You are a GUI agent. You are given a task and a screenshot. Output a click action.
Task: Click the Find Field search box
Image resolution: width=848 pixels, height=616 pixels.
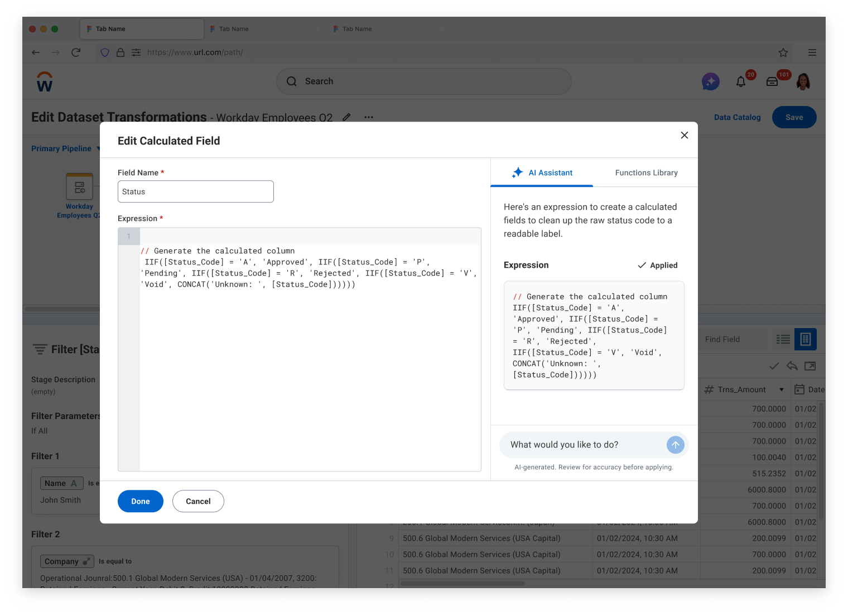pyautogui.click(x=733, y=339)
